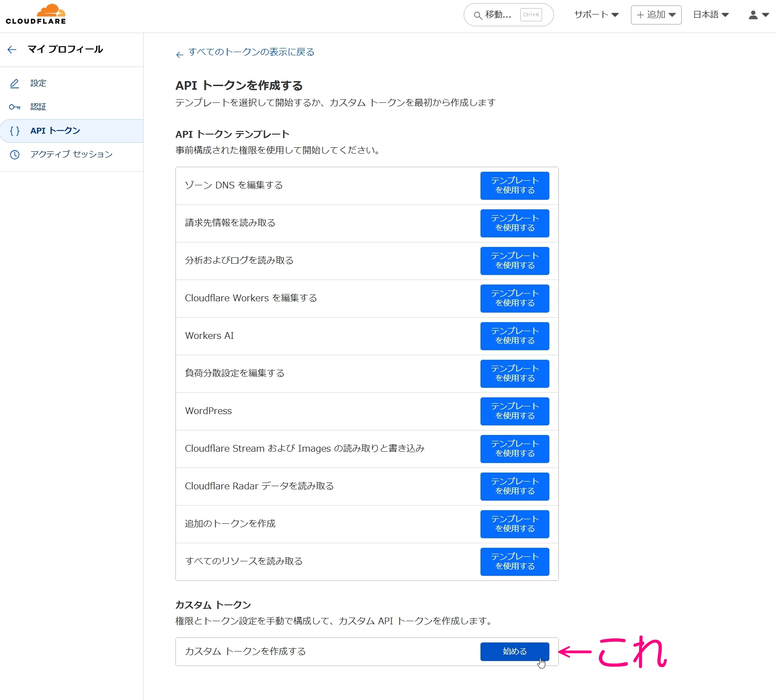Use template for ゾーン DNS を編集する
The image size is (776, 700).
pyautogui.click(x=514, y=186)
